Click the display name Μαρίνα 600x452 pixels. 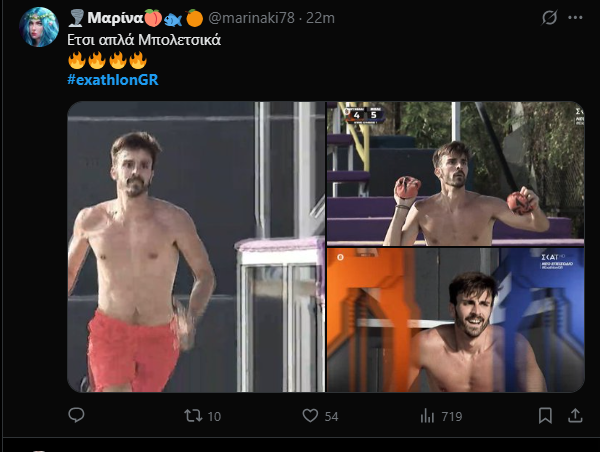(114, 18)
